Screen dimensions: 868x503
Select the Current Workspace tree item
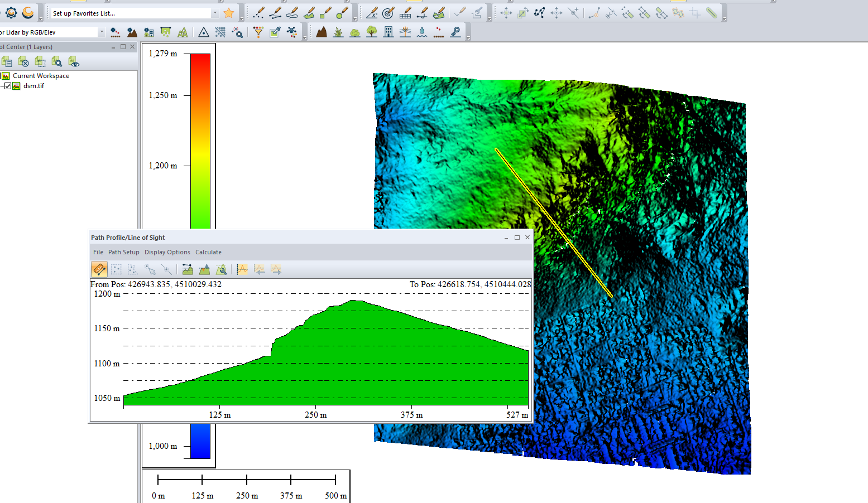[41, 76]
